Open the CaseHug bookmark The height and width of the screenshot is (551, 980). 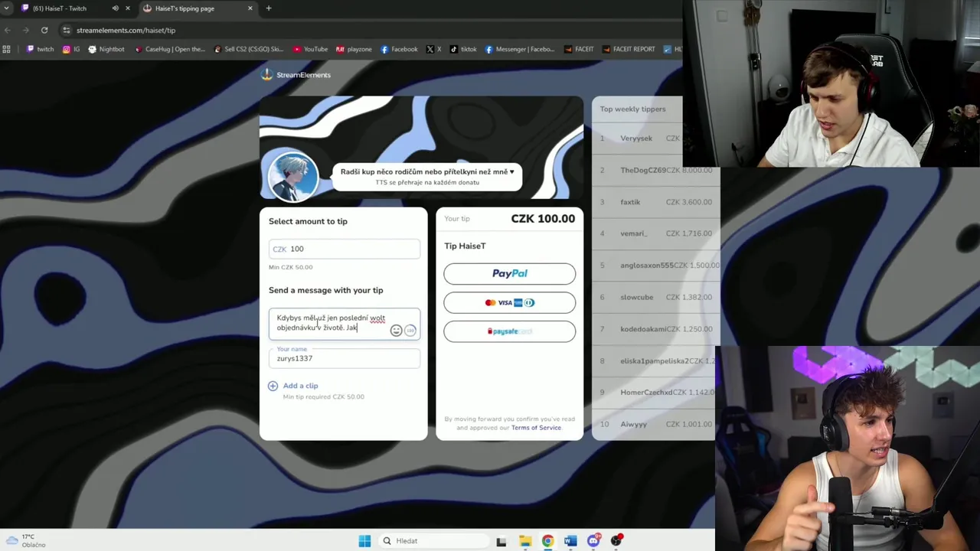(169, 49)
